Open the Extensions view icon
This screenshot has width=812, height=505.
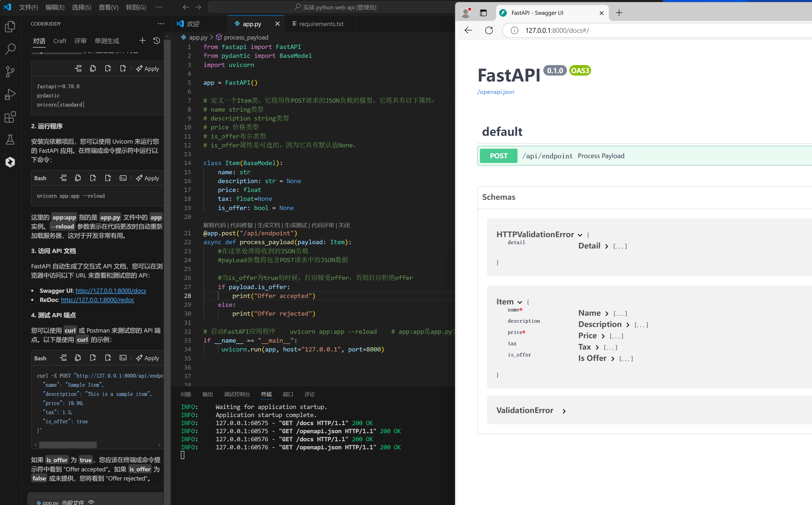tap(10, 117)
